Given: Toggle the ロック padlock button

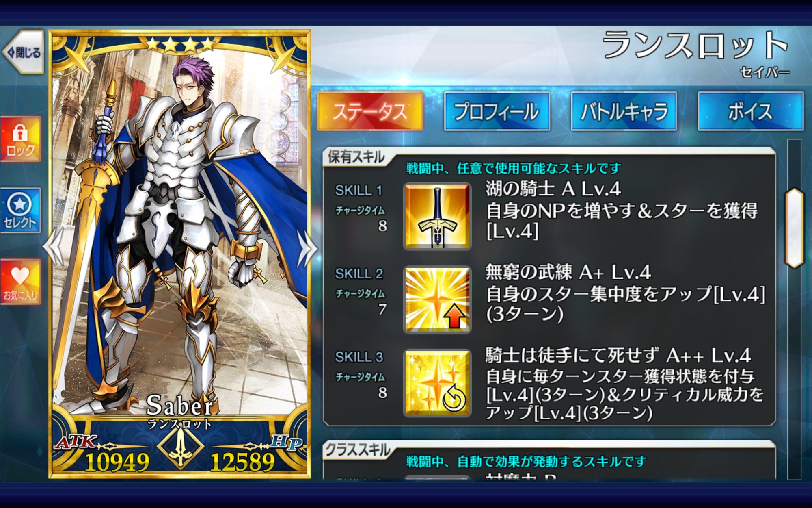Looking at the screenshot, I should click(20, 139).
